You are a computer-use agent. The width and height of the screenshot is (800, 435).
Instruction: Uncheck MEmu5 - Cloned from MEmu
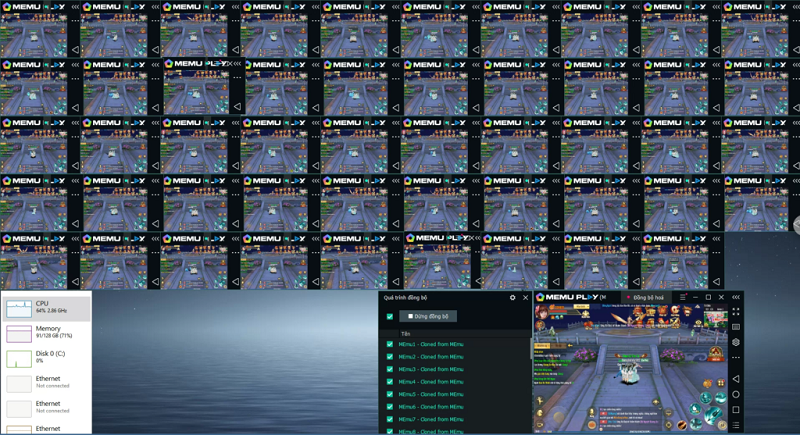(390, 394)
